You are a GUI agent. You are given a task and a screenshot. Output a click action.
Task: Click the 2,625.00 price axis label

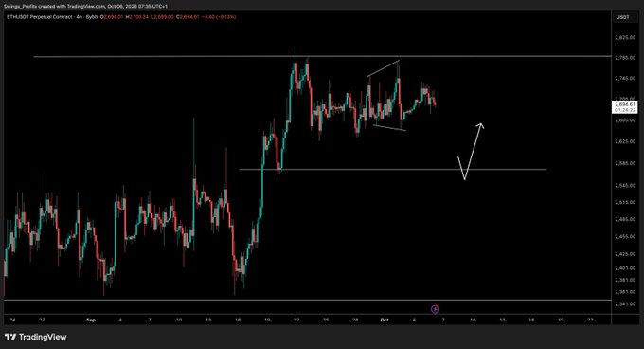tap(625, 141)
